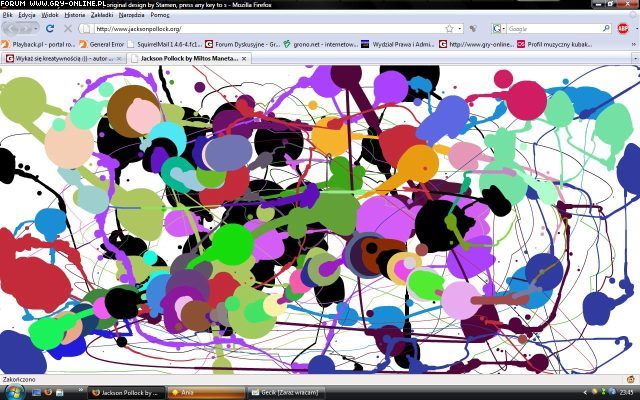Open http://www.gry-online bookmark

[476, 44]
